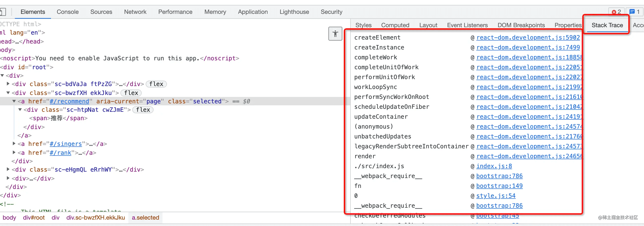Viewport: 644px width, 226px height.
Task: Open source link for performSyncWorkOnRoot frame
Action: (530, 97)
